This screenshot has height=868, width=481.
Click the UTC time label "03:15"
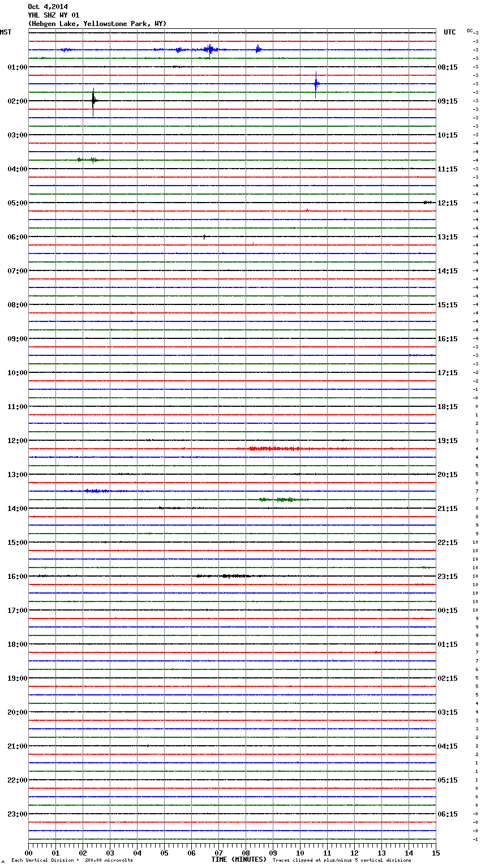(x=448, y=712)
